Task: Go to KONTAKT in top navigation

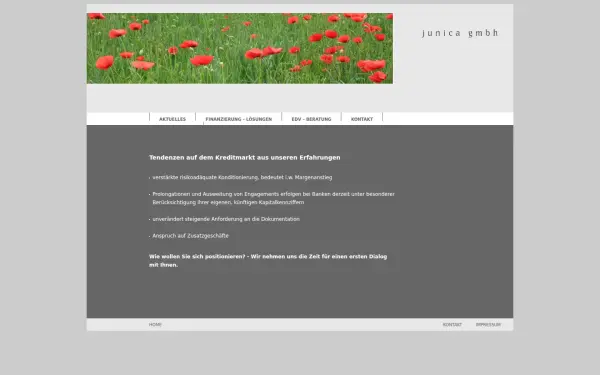Action: tap(362, 119)
